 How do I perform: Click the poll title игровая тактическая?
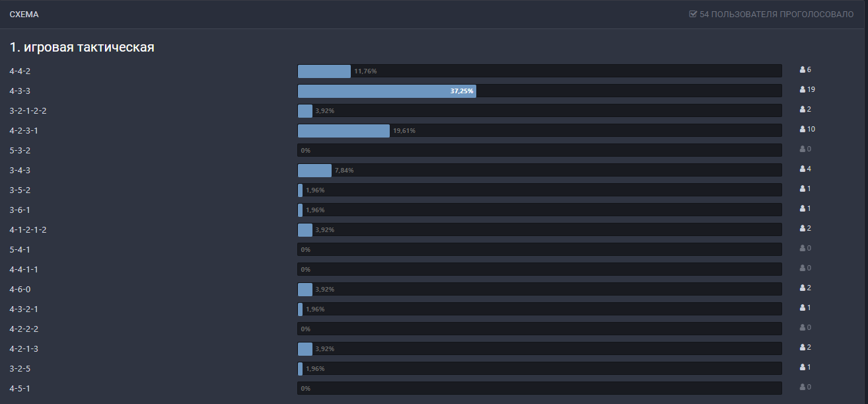(82, 48)
